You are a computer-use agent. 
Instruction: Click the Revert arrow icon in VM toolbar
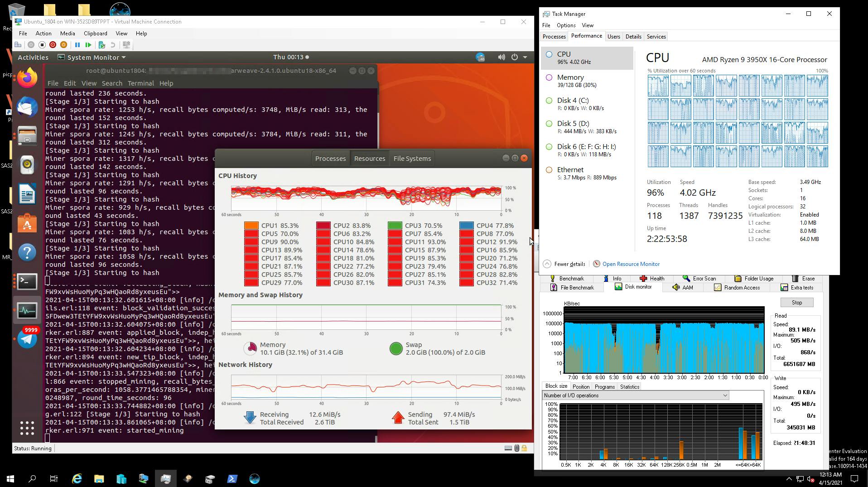[113, 45]
